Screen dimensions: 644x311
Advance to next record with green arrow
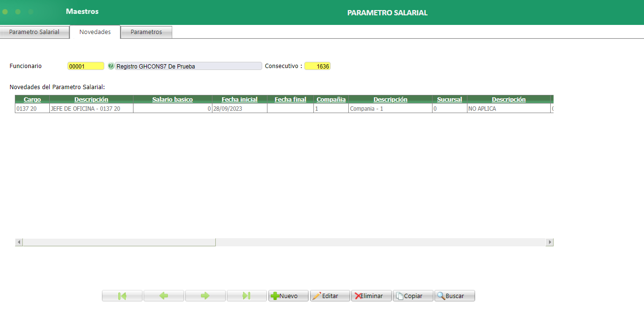tap(205, 296)
